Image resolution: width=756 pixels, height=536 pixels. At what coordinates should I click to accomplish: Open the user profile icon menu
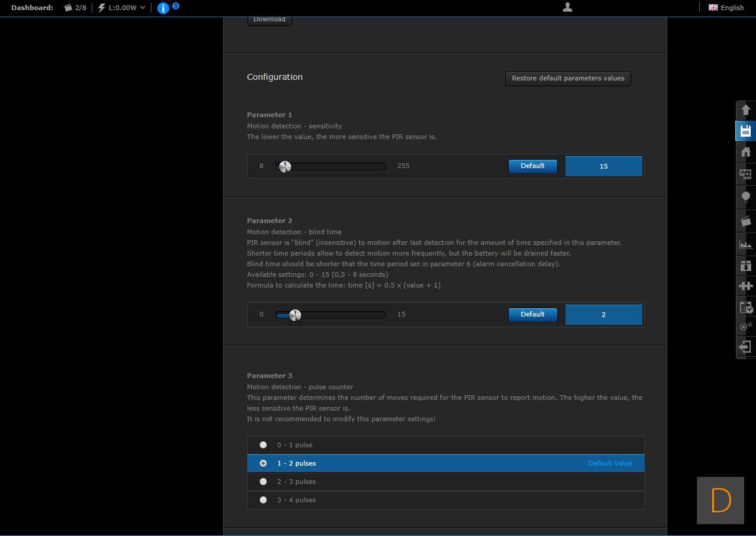tap(567, 8)
